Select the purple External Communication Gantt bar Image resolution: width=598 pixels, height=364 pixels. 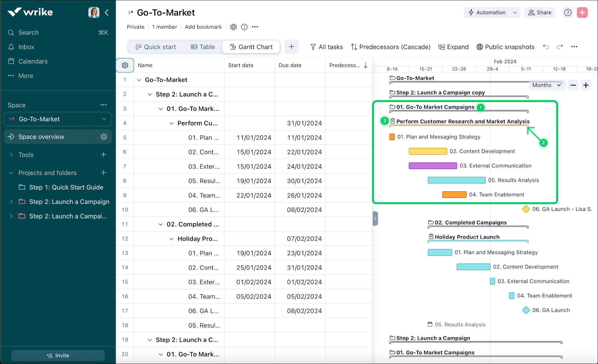pyautogui.click(x=433, y=166)
